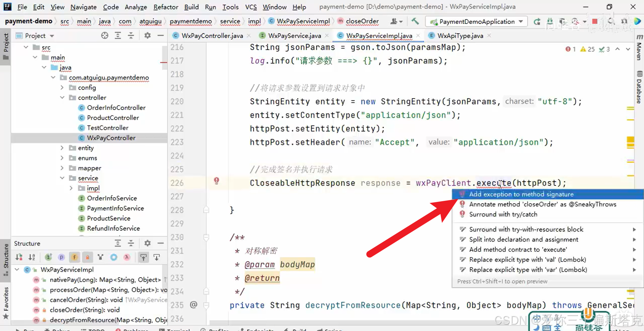Click the red error bulb on line 226
This screenshot has height=331, width=644.
tap(217, 181)
